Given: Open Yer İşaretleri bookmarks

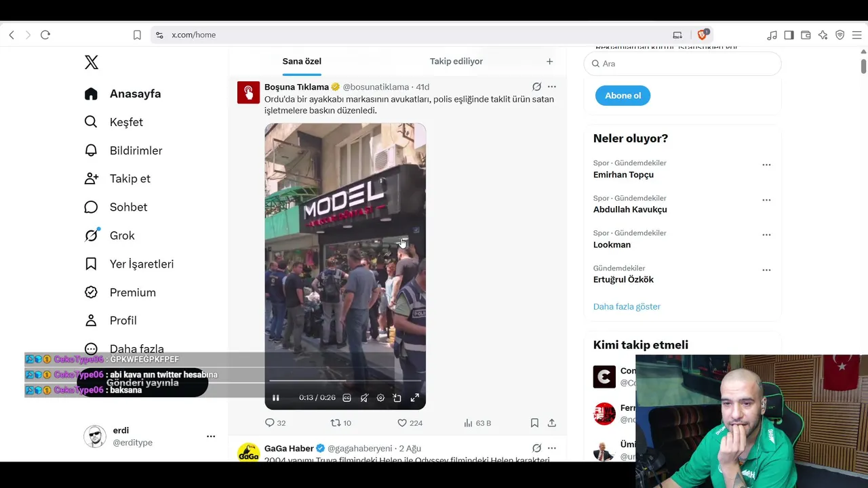Looking at the screenshot, I should pyautogui.click(x=129, y=264).
